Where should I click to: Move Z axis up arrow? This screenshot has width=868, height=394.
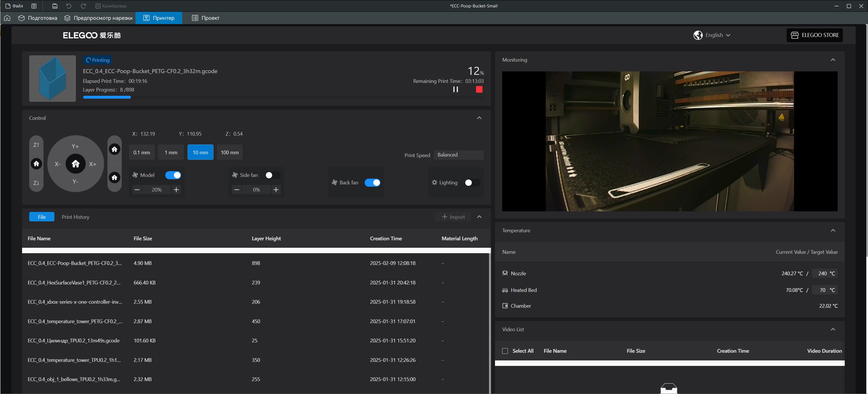[36, 145]
